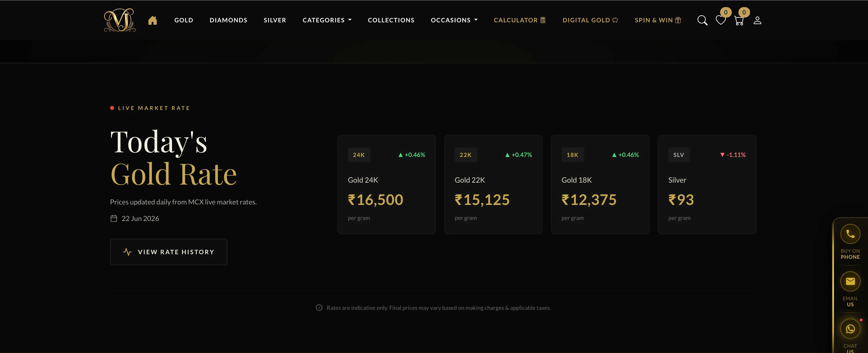Click the cart count badge 0

pyautogui.click(x=744, y=12)
